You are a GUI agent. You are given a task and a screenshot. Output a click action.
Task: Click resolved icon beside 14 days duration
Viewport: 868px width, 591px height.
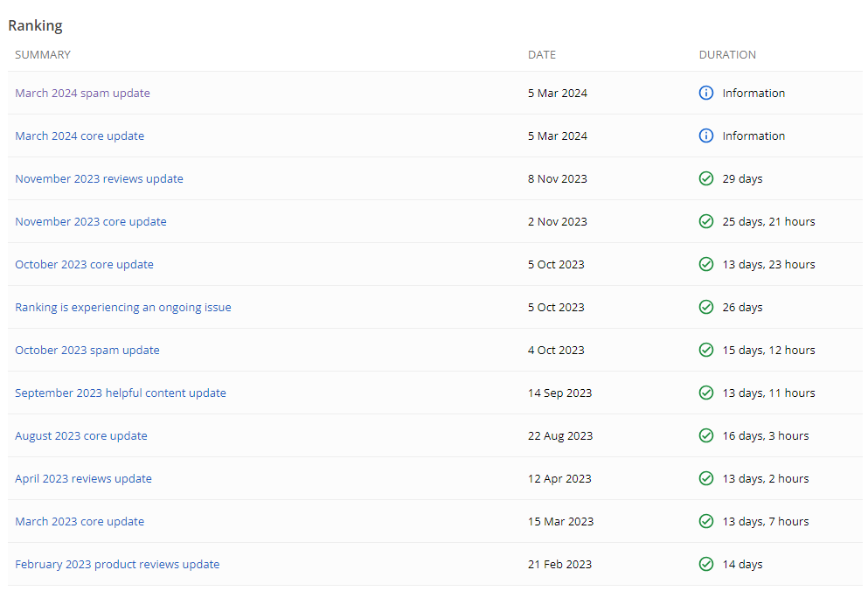(x=706, y=564)
